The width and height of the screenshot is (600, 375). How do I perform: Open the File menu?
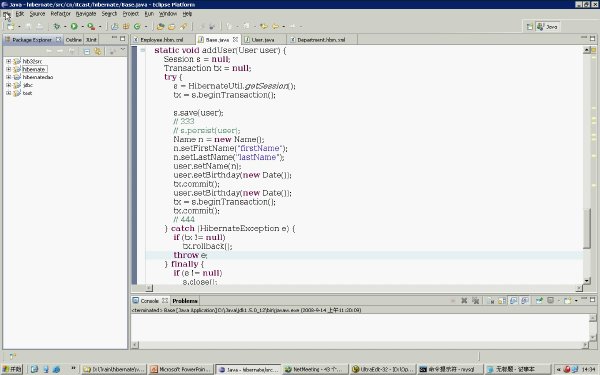point(7,14)
